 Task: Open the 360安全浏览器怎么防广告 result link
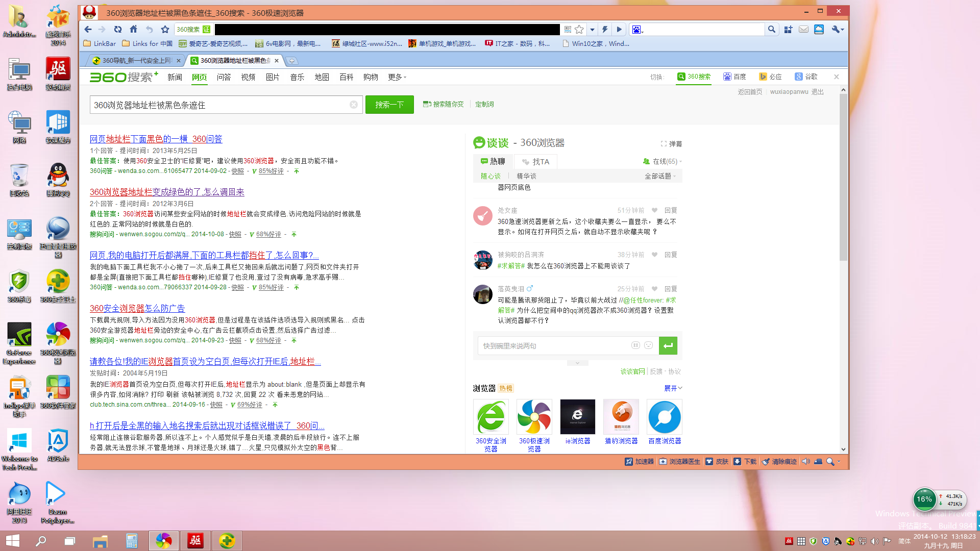pyautogui.click(x=137, y=308)
